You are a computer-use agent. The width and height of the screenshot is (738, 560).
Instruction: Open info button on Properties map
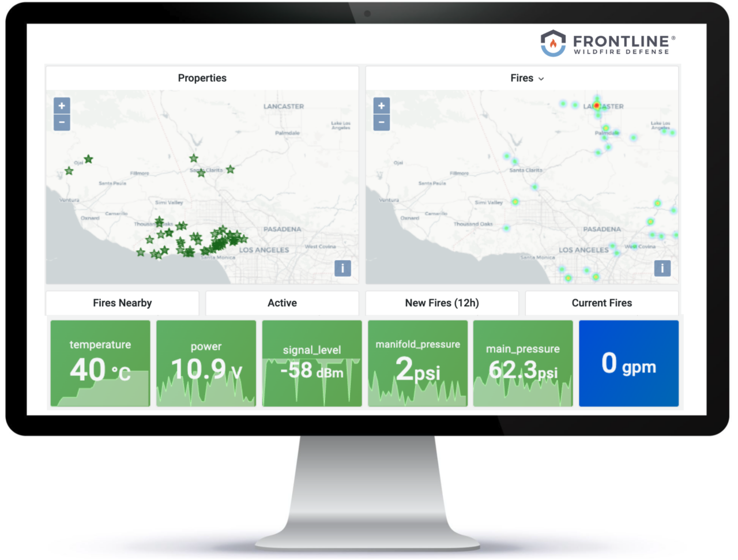tap(342, 268)
